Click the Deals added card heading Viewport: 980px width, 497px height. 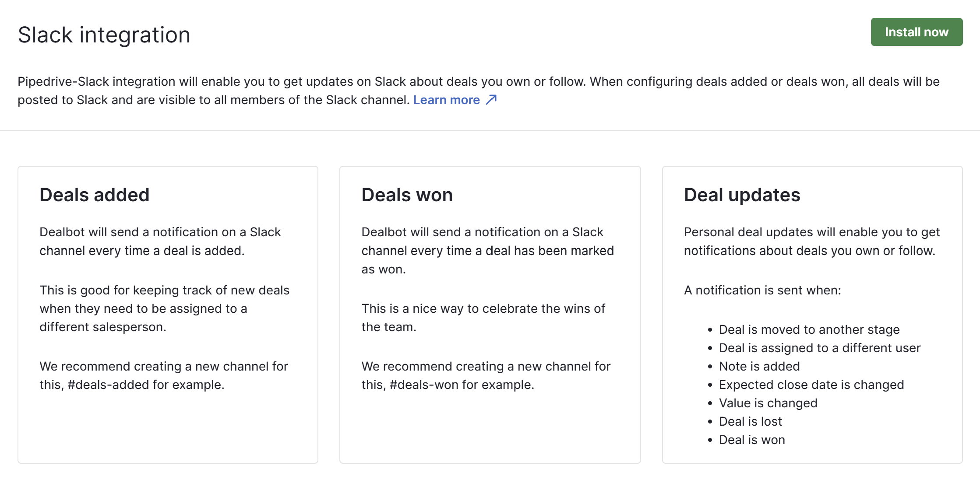95,195
